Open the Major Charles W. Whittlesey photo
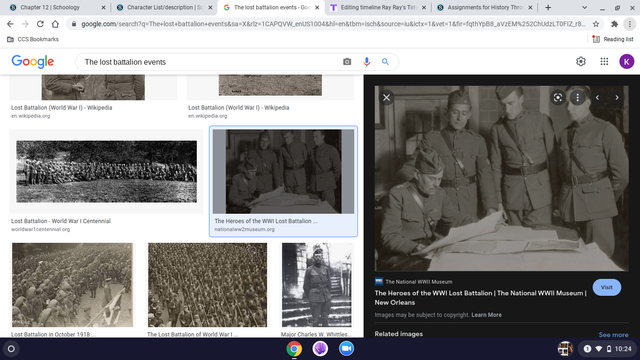 (317, 285)
